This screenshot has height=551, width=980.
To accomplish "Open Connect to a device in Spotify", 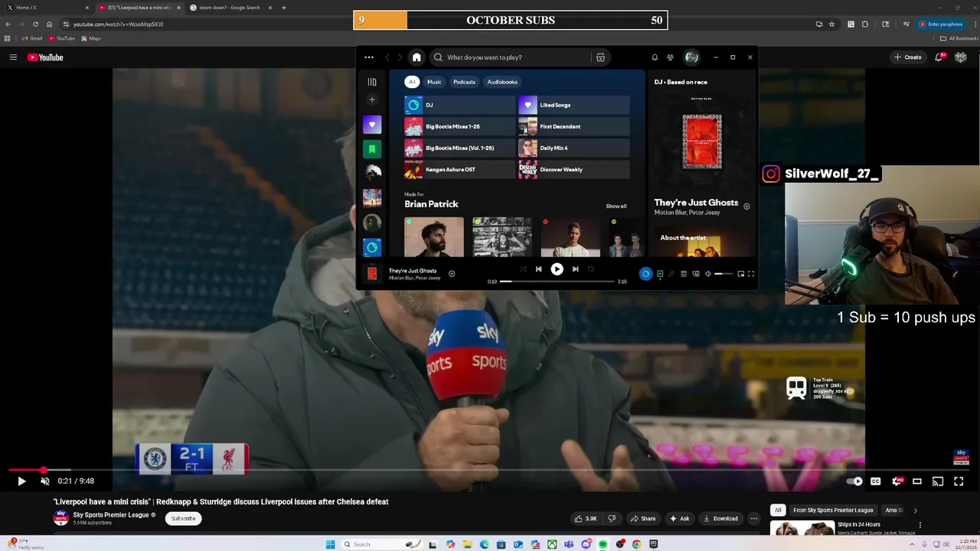I will tap(696, 274).
